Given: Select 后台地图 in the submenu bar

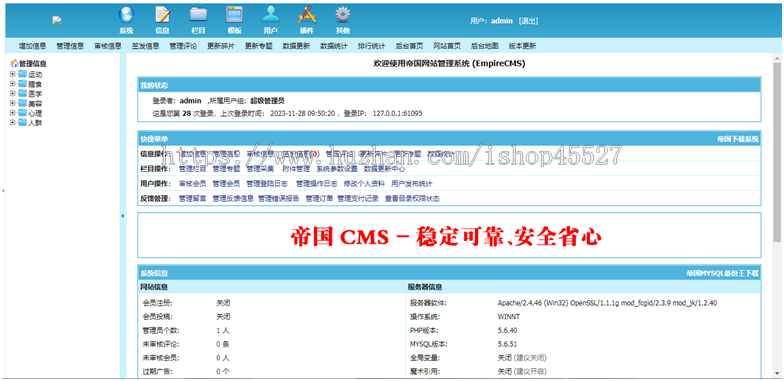Looking at the screenshot, I should [x=484, y=46].
